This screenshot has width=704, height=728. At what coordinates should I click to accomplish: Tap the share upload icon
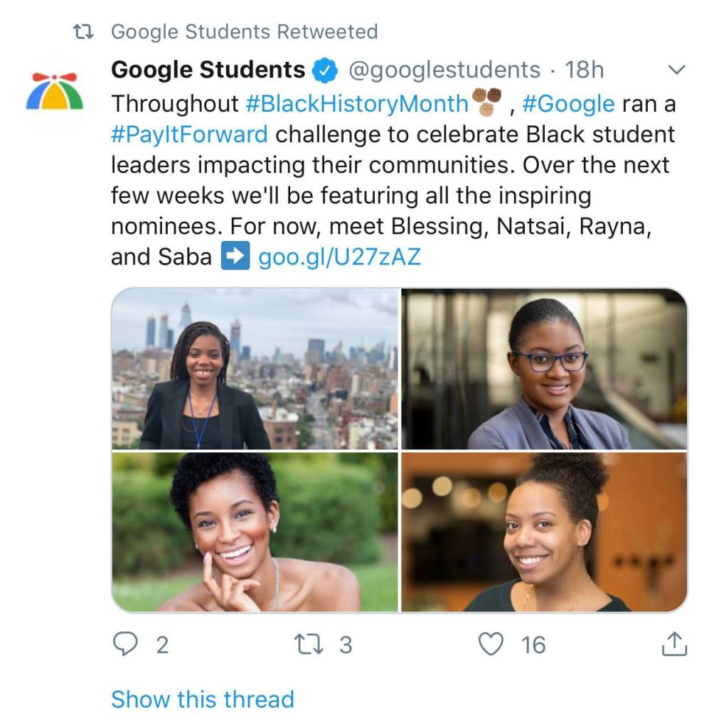pyautogui.click(x=675, y=644)
